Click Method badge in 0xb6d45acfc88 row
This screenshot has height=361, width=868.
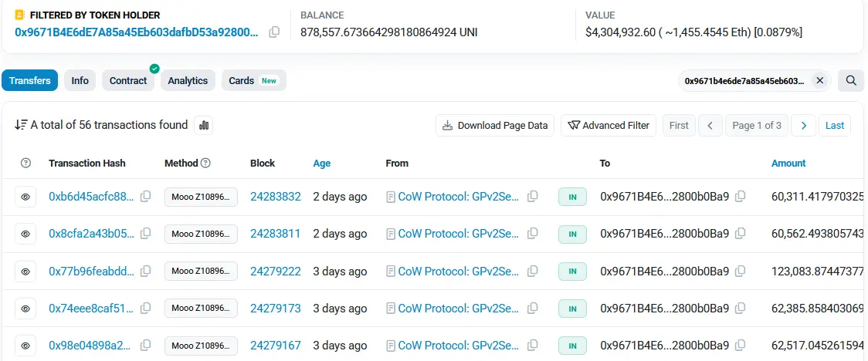pos(201,197)
